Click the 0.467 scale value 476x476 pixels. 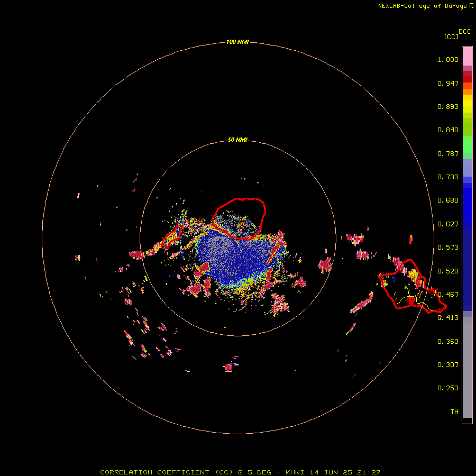[x=448, y=295]
